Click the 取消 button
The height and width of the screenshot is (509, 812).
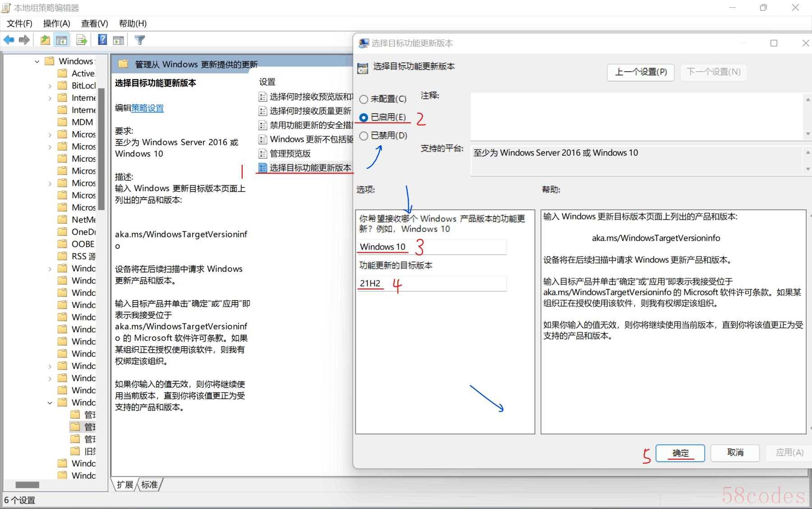tap(735, 453)
